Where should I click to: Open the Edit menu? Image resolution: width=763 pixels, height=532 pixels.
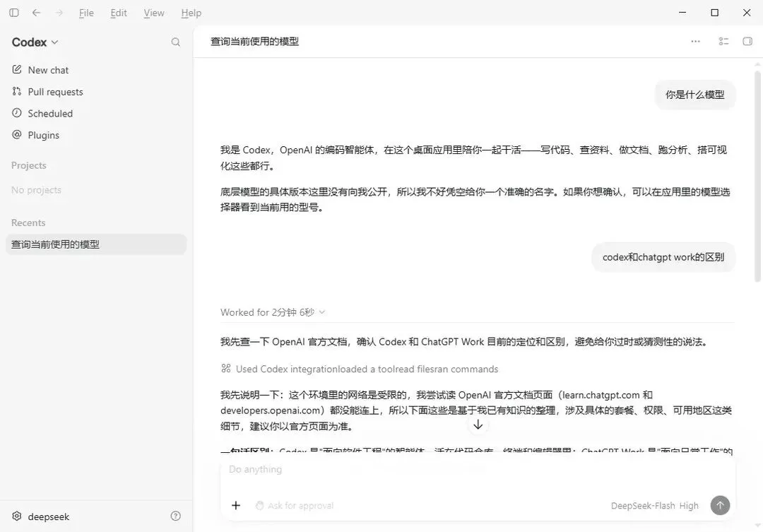coord(118,13)
